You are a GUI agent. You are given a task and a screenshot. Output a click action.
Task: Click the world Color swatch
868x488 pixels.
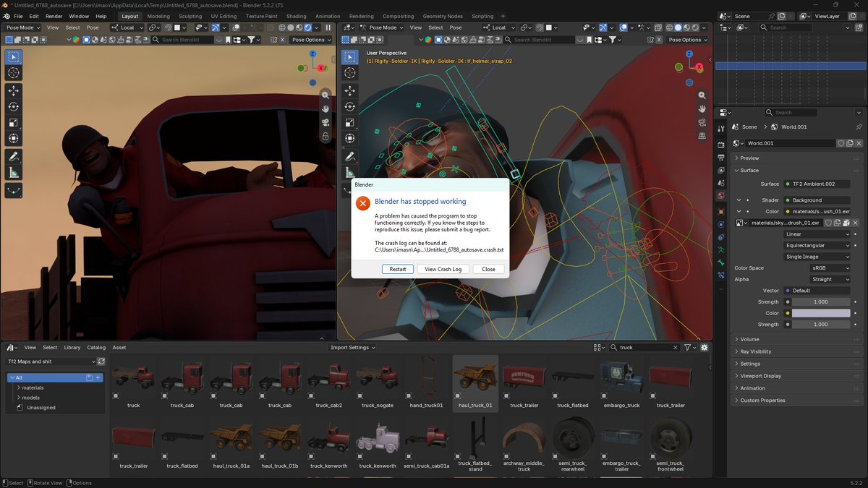click(820, 313)
